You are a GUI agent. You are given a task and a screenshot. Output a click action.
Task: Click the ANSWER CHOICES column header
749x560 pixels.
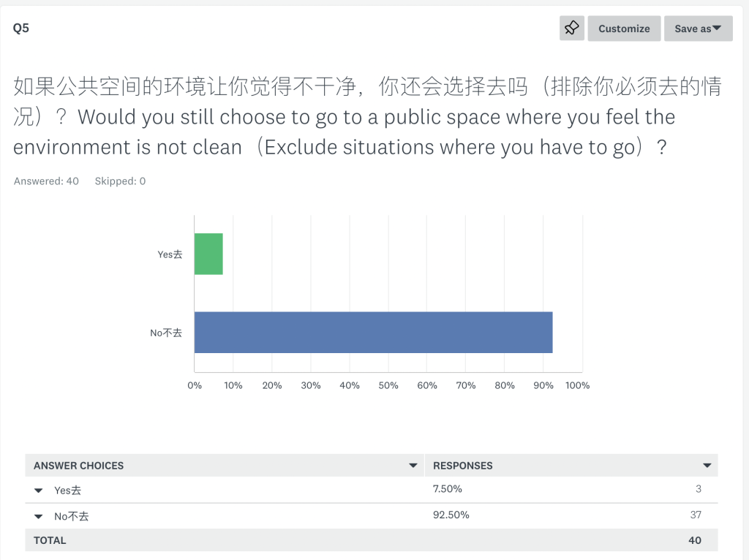[x=79, y=466]
